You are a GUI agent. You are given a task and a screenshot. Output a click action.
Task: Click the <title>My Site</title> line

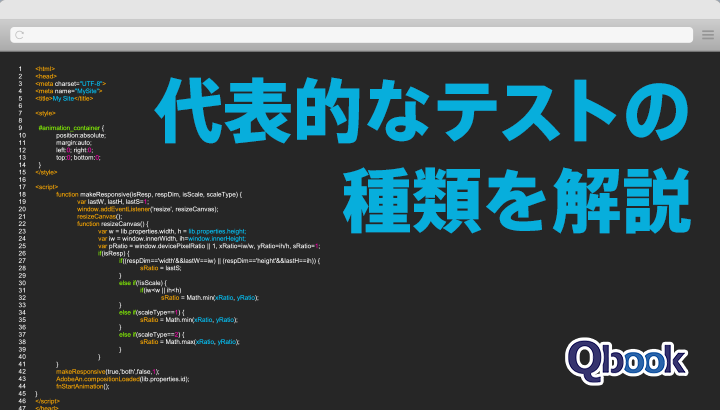click(x=66, y=98)
